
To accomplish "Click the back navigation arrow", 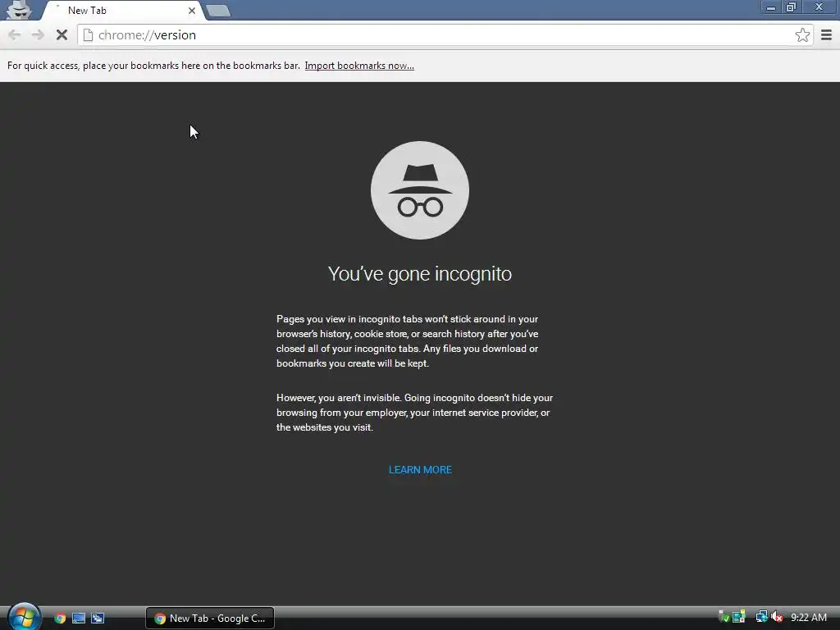I will tap(15, 35).
